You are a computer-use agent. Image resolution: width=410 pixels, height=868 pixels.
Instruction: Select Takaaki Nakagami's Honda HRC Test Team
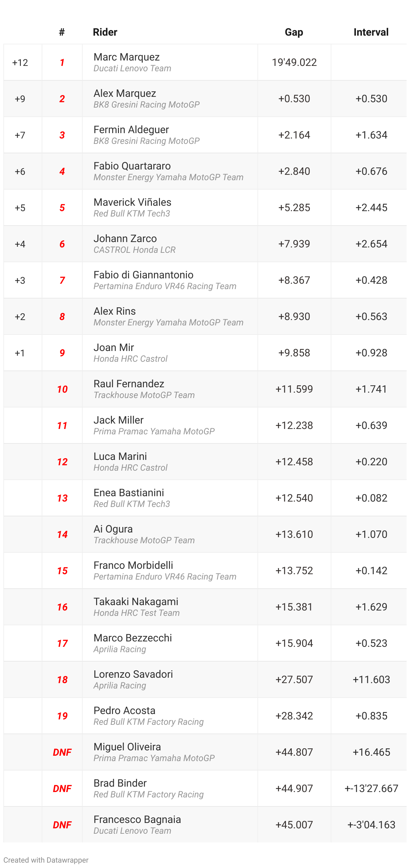pos(136,613)
